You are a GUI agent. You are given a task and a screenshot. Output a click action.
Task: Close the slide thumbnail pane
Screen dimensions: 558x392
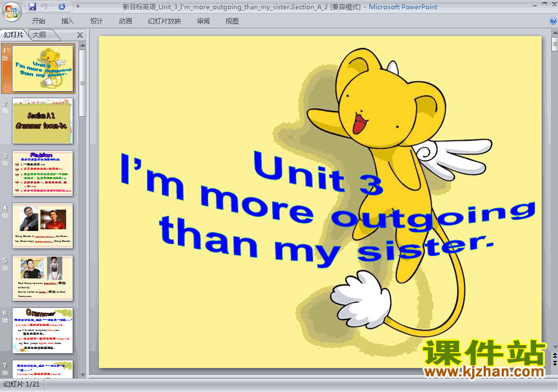[80, 35]
